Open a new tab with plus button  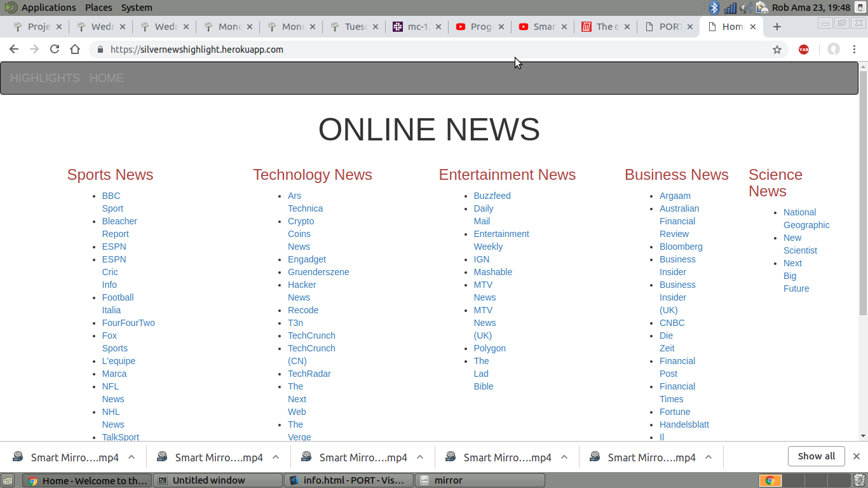(776, 27)
